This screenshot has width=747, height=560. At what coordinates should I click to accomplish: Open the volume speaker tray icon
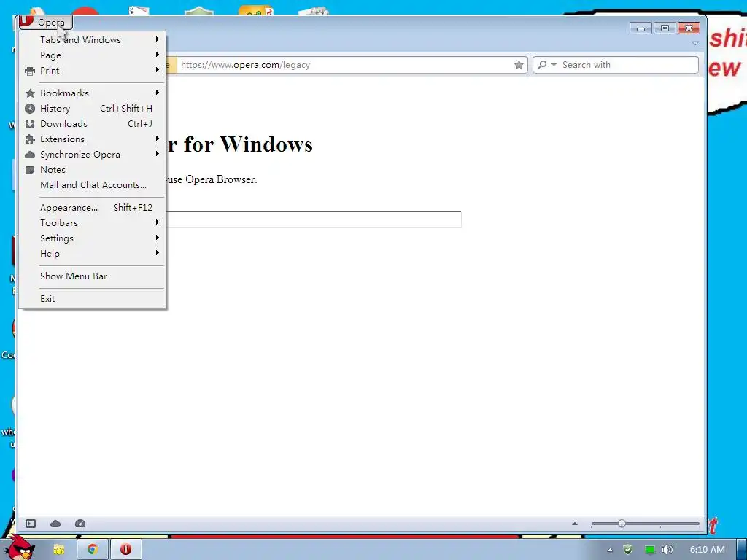[x=667, y=550]
